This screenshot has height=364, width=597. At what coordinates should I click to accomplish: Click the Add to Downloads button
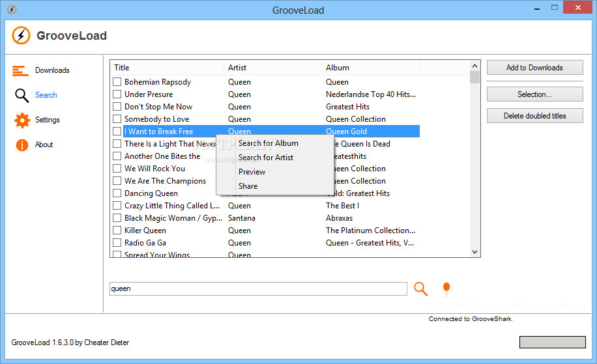pyautogui.click(x=534, y=68)
